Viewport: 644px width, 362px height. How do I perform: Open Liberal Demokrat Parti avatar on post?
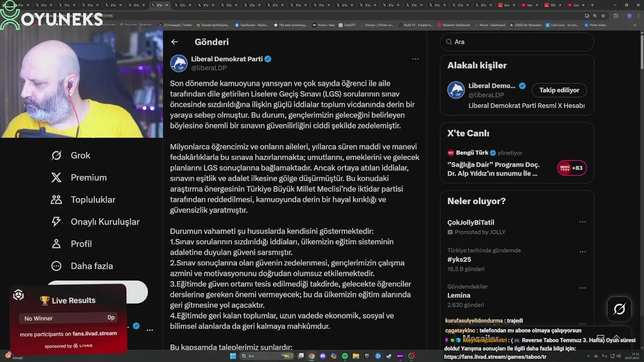(x=179, y=63)
